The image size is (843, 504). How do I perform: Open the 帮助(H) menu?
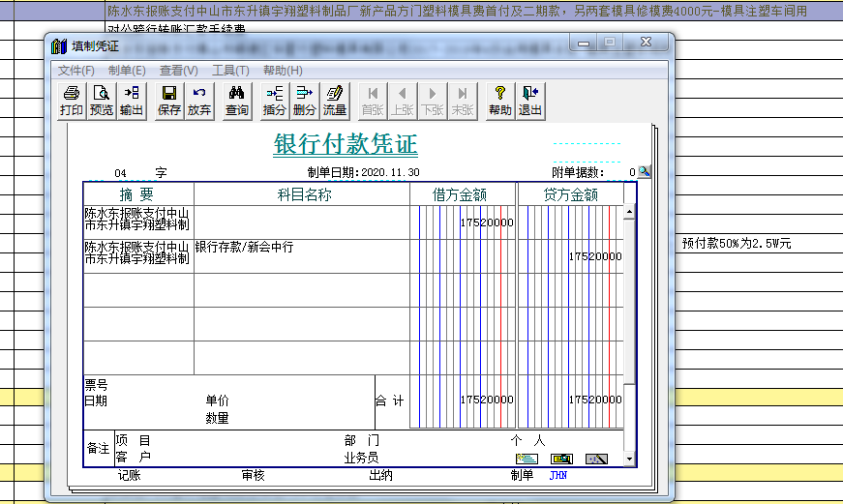(283, 71)
